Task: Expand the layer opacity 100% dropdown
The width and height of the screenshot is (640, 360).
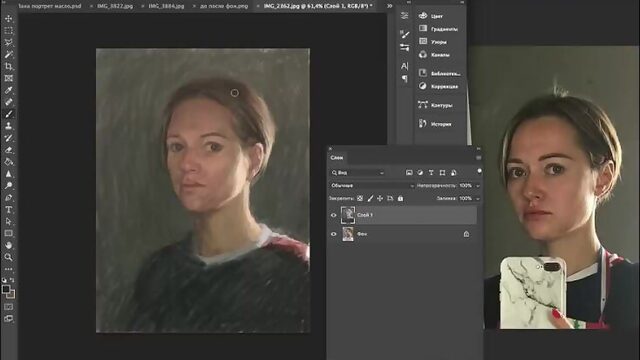Action: [x=478, y=186]
